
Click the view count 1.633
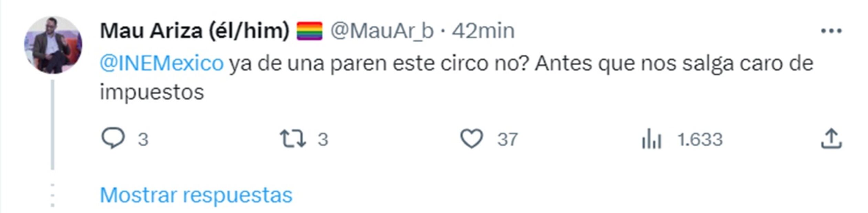(x=700, y=139)
